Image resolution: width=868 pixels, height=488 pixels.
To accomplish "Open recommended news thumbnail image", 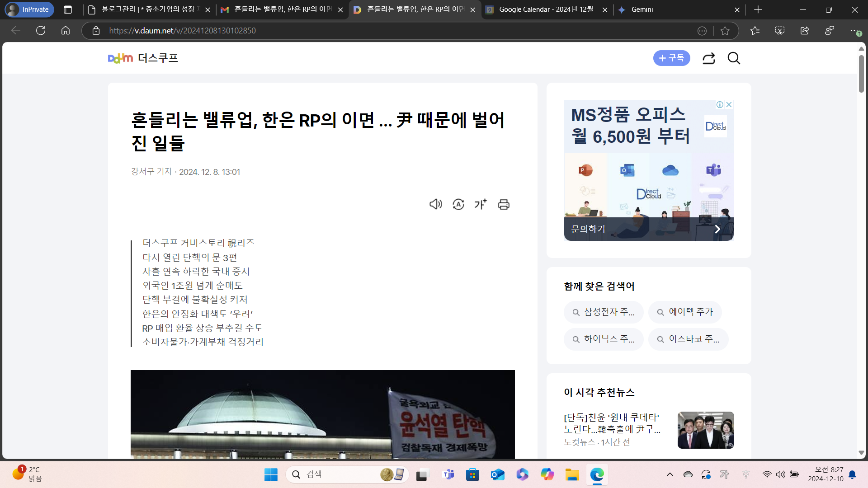I will [705, 430].
